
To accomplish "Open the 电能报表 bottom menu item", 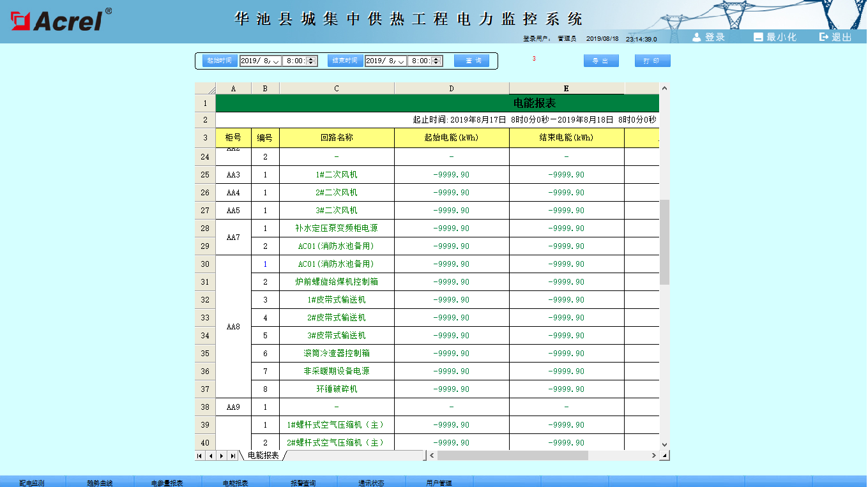I will tap(235, 483).
